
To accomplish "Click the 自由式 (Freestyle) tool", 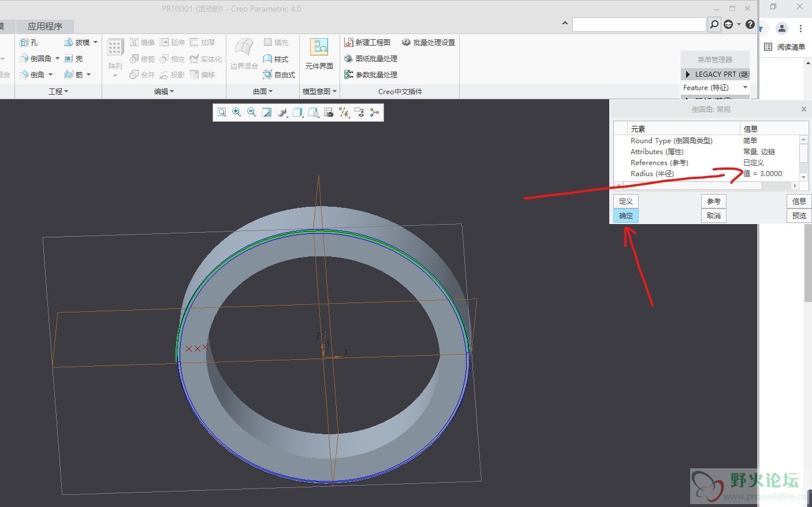I will tap(279, 74).
